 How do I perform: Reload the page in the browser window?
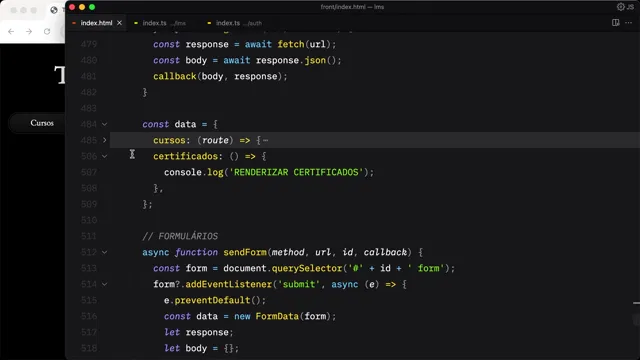(47, 31)
